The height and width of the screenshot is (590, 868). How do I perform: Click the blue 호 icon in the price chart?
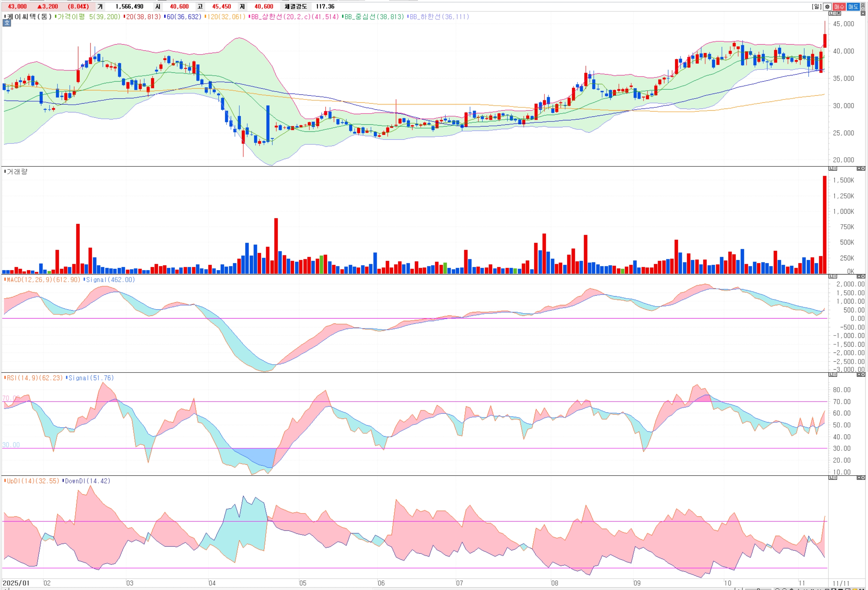pos(7,23)
